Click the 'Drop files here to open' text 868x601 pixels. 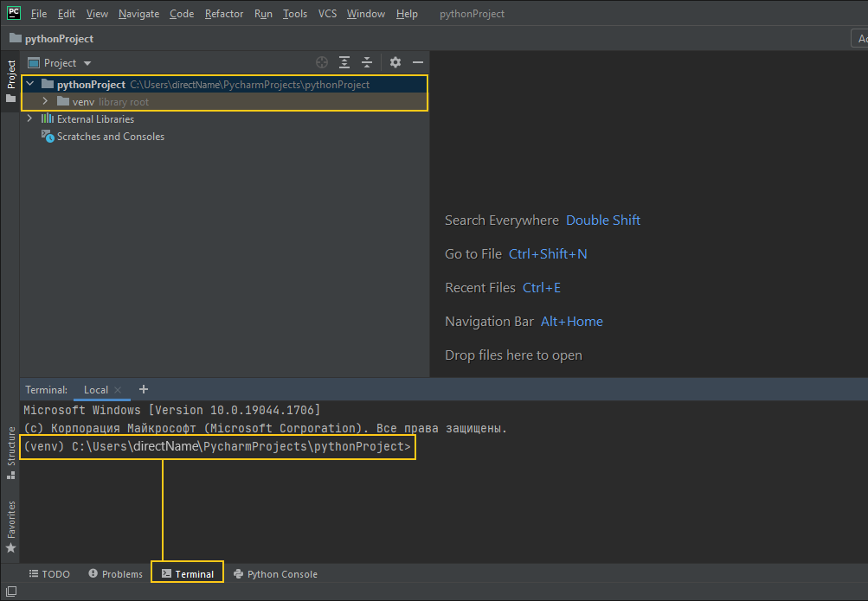(513, 355)
